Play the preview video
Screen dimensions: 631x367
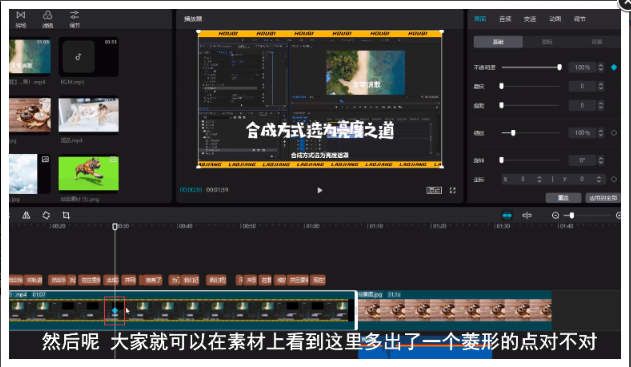click(320, 190)
